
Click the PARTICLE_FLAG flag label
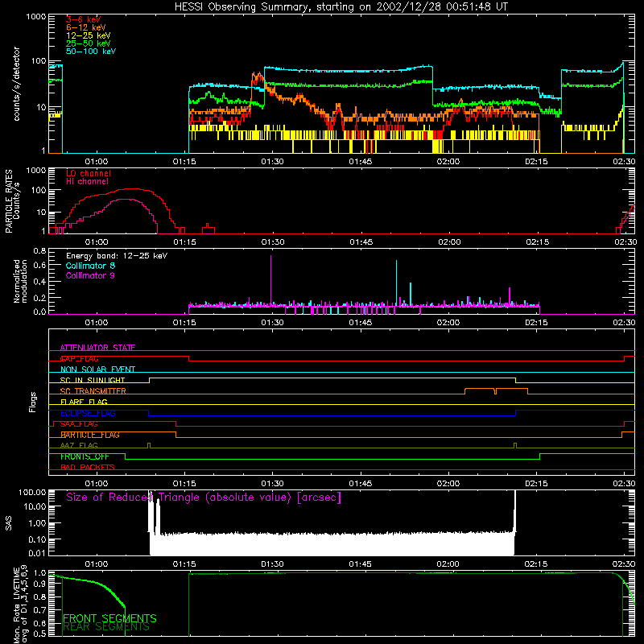(x=90, y=435)
